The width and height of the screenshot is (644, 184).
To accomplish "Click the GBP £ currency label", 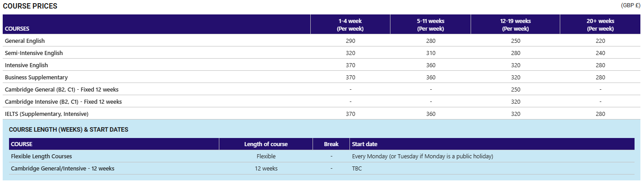I will pyautogui.click(x=630, y=5).
